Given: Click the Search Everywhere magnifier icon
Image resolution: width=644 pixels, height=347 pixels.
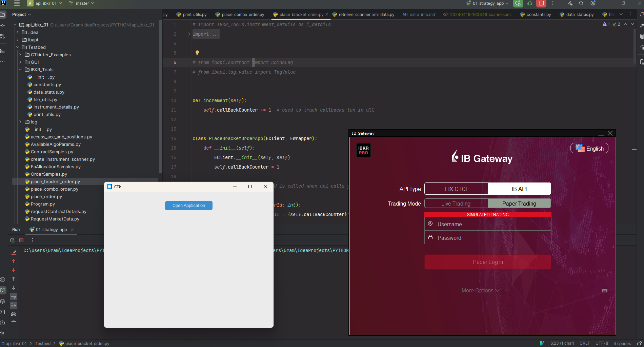Looking at the screenshot, I should pyautogui.click(x=581, y=3).
